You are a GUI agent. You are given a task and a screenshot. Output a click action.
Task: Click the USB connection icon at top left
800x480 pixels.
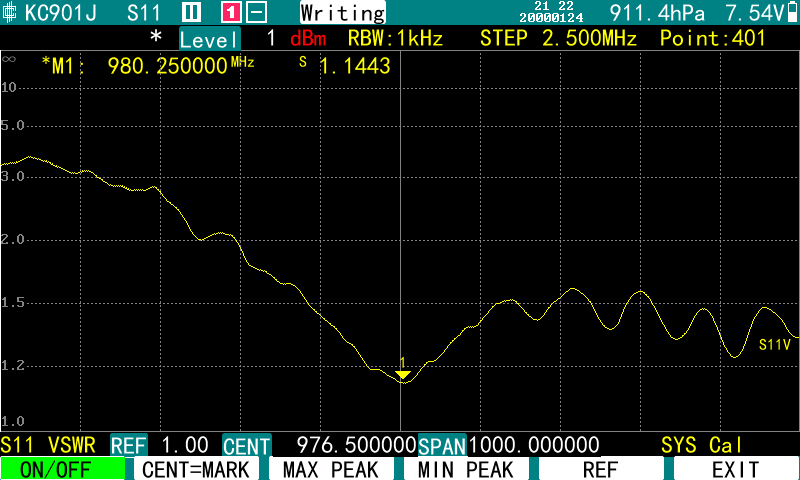click(x=11, y=13)
